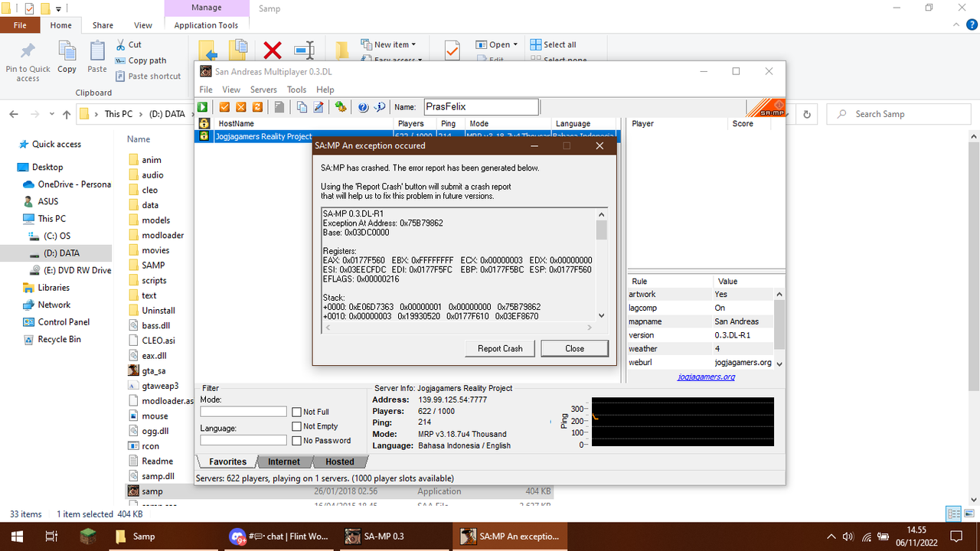The width and height of the screenshot is (980, 551).
Task: Click the Add Server orange checkmark icon
Action: point(224,107)
